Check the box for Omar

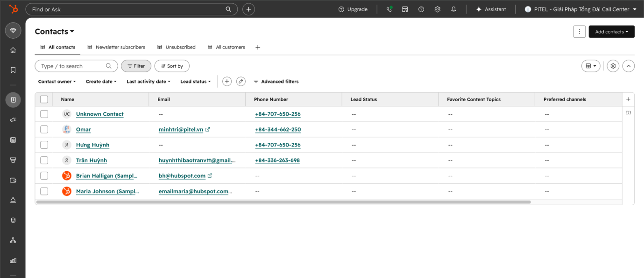[x=44, y=129]
